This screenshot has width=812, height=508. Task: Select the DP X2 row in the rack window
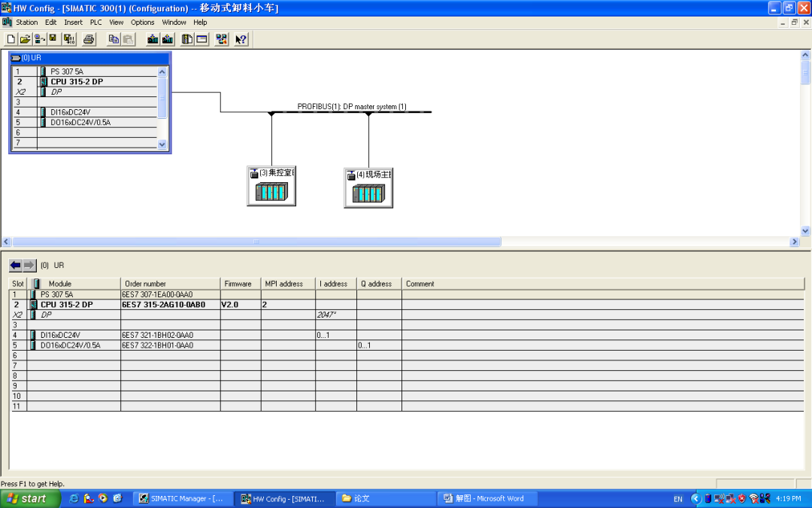(84, 92)
